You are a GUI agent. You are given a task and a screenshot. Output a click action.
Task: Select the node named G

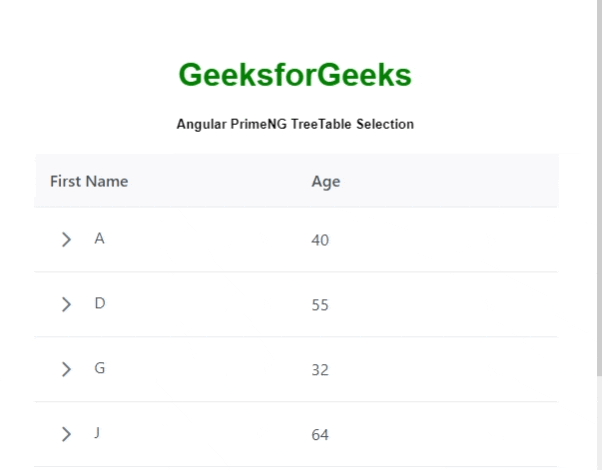[99, 369]
